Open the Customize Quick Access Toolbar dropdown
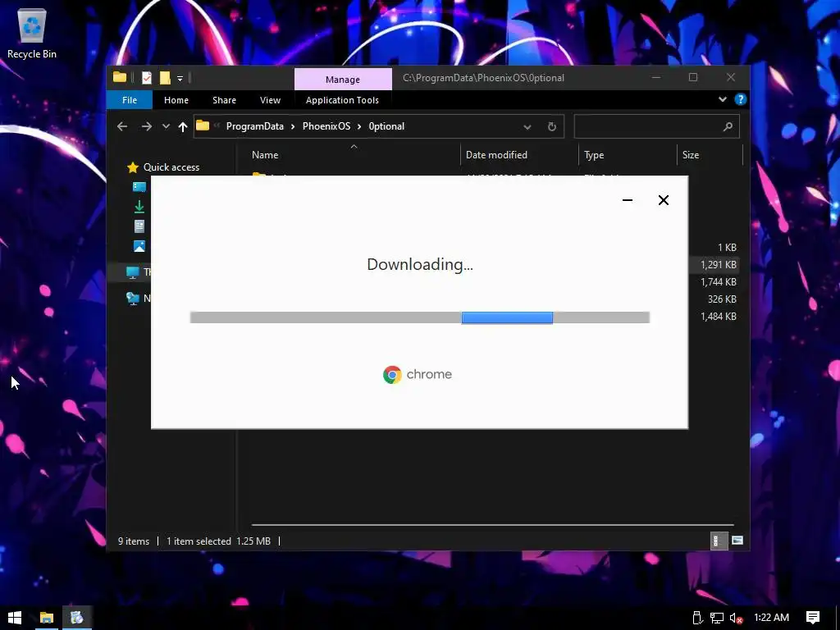The image size is (840, 630). pos(180,79)
